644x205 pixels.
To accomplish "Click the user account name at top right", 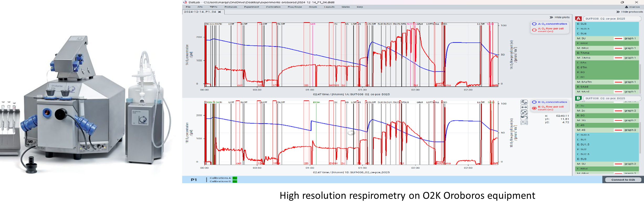I will pos(634,7).
